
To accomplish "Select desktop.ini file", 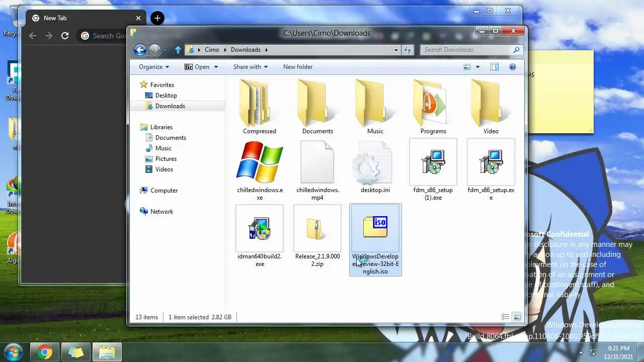I will [375, 166].
